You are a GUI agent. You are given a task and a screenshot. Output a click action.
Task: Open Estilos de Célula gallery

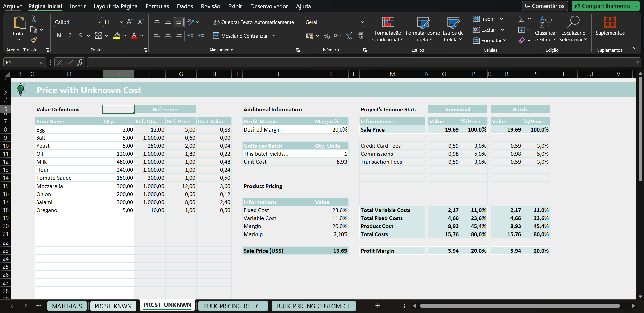pos(452,29)
